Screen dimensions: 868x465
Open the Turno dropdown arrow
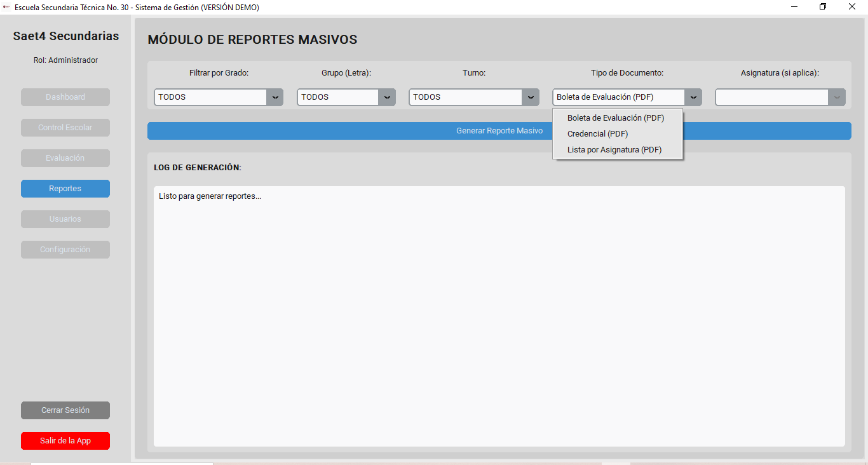(530, 97)
